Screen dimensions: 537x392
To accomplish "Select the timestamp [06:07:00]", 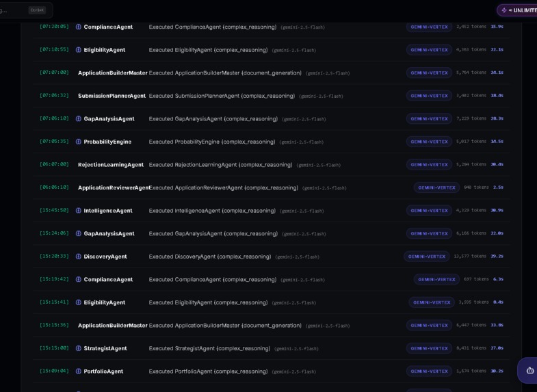I will pyautogui.click(x=54, y=164).
